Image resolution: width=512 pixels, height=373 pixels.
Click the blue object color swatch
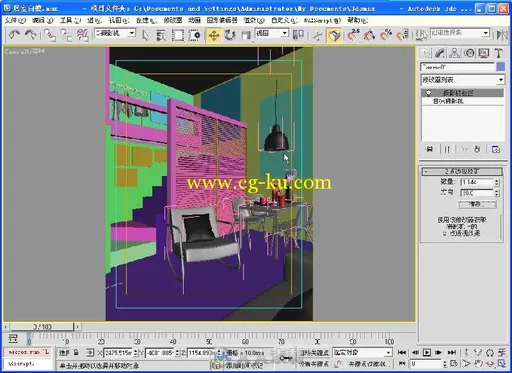[501, 67]
